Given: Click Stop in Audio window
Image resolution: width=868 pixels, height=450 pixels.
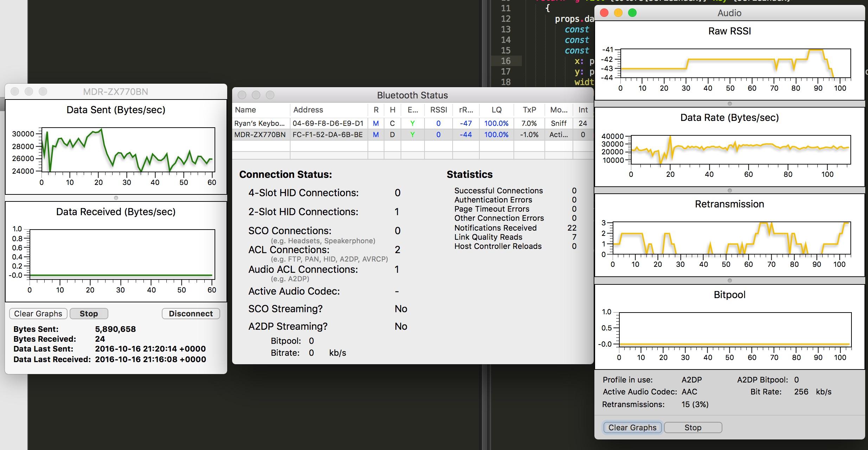Looking at the screenshot, I should tap(693, 427).
